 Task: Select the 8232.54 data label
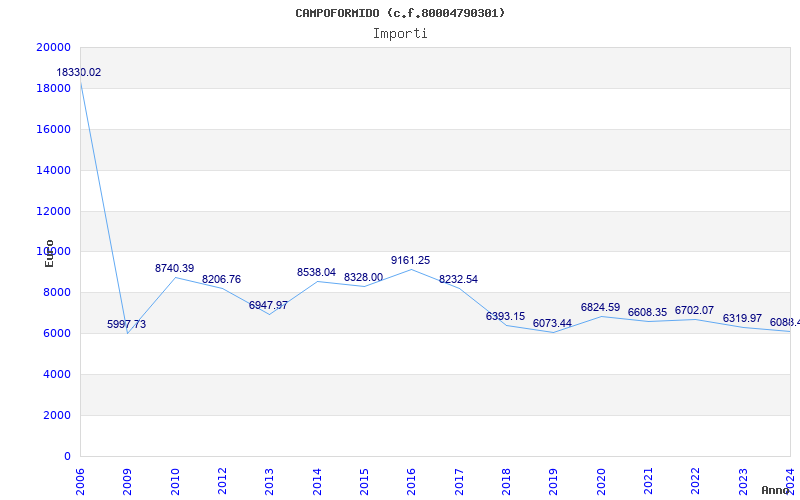(458, 280)
